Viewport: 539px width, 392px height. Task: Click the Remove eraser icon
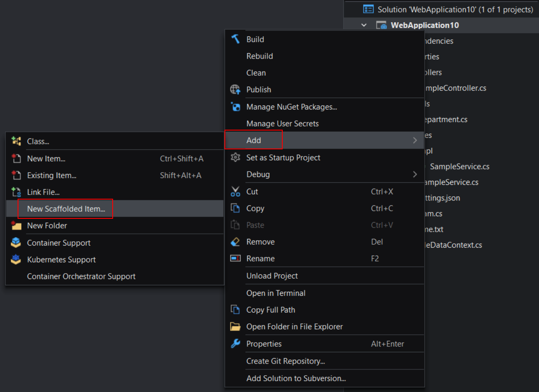[x=235, y=242]
